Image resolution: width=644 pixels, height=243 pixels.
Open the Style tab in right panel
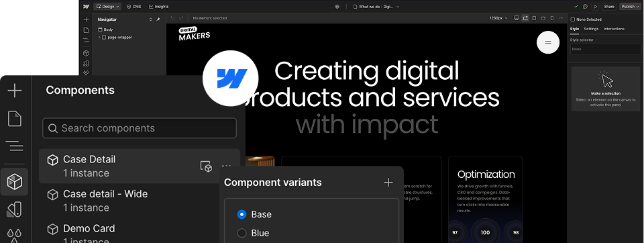(575, 29)
